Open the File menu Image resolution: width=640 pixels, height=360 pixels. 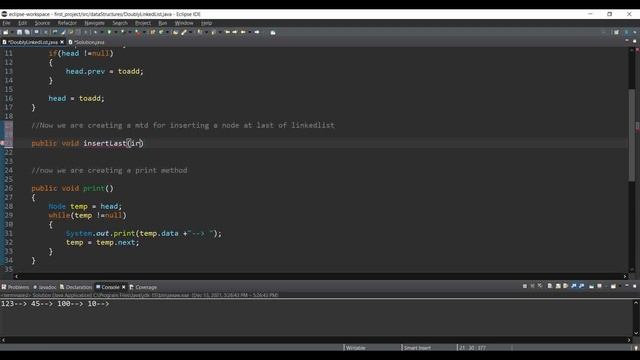tap(7, 23)
